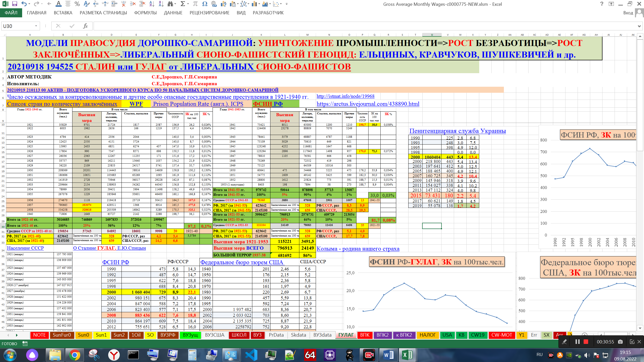Expand the formula bar chevron
Image resolution: width=644 pixels, height=362 pixels.
coord(639,26)
